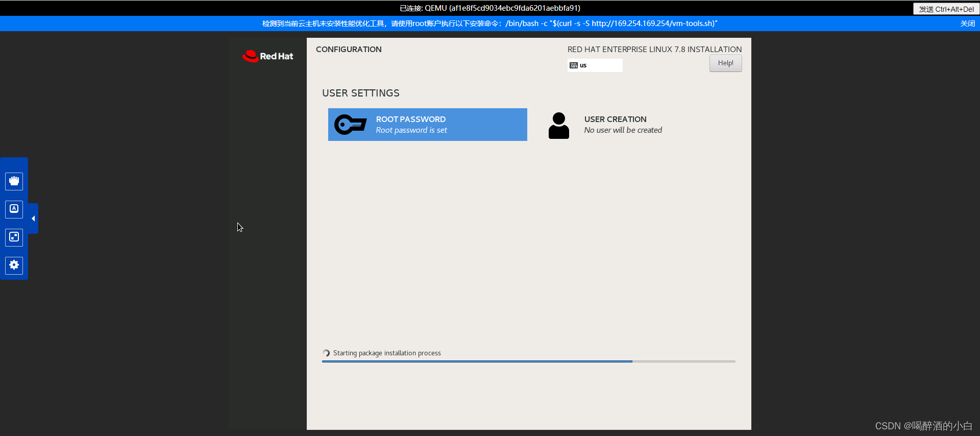Close the blue notification banner
The image size is (980, 436).
[x=967, y=23]
